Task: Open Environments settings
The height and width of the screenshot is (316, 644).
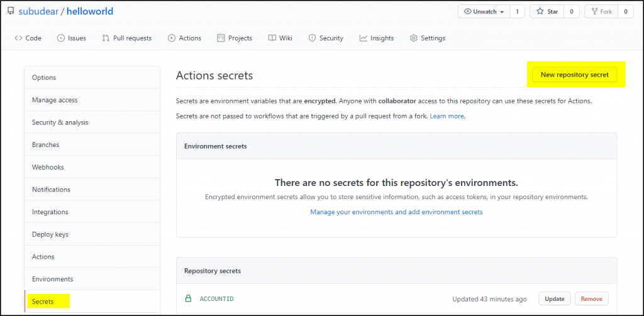Action: click(x=92, y=279)
